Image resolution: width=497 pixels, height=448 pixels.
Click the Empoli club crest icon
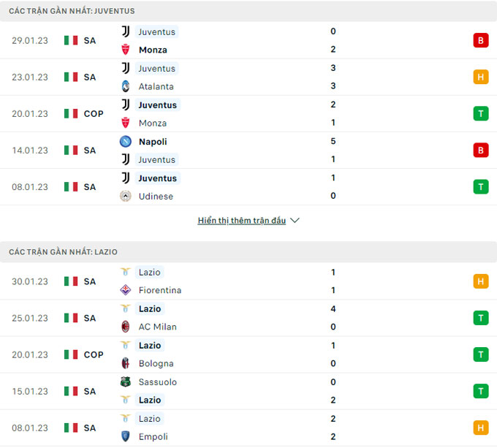coord(126,436)
